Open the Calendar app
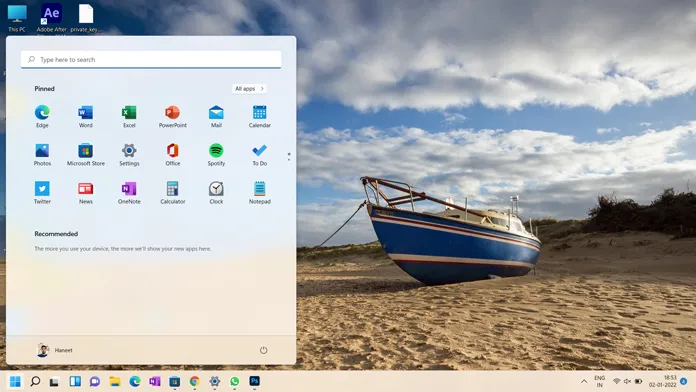This screenshot has width=696, height=392. 260,116
